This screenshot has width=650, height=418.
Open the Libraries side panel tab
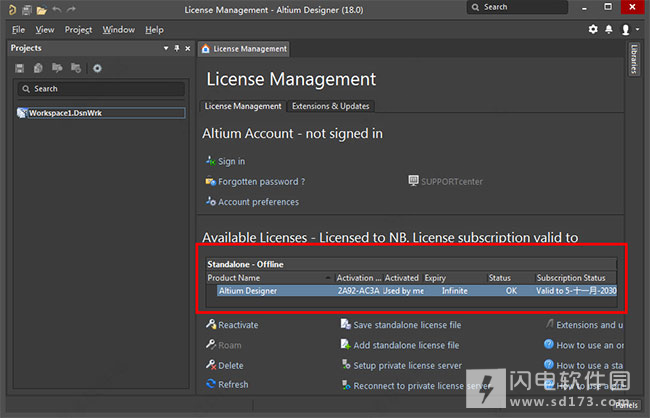pos(633,59)
